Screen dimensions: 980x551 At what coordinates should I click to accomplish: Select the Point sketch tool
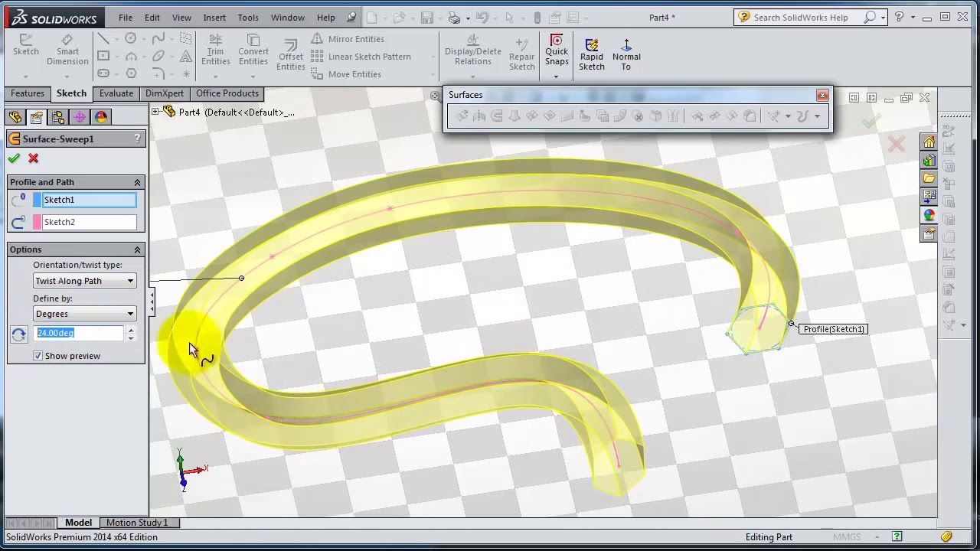tap(186, 74)
